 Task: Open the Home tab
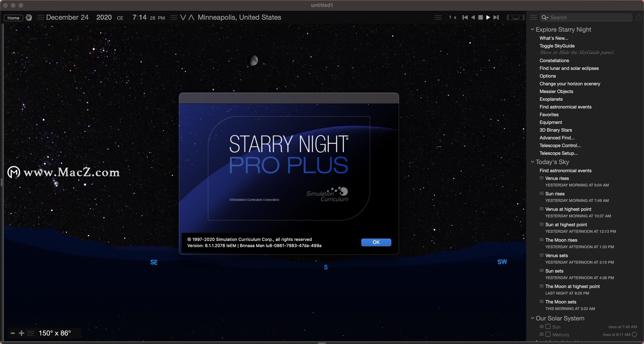coord(13,17)
